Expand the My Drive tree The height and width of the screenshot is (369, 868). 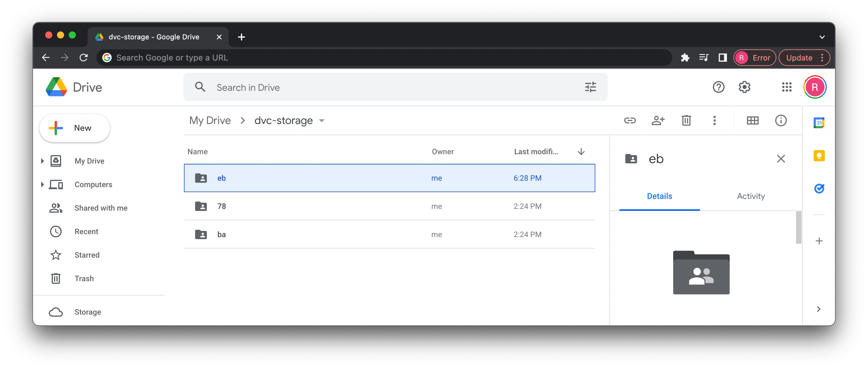pos(42,161)
